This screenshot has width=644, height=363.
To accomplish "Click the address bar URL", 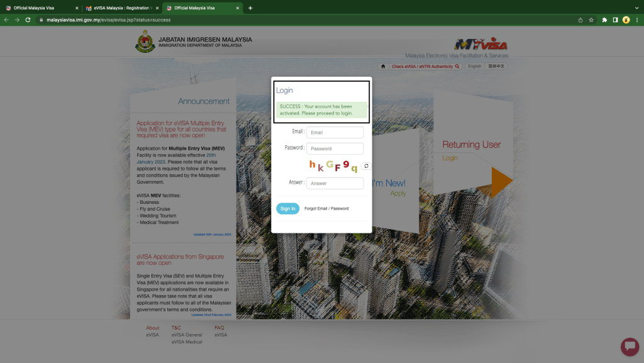I will pos(108,20).
